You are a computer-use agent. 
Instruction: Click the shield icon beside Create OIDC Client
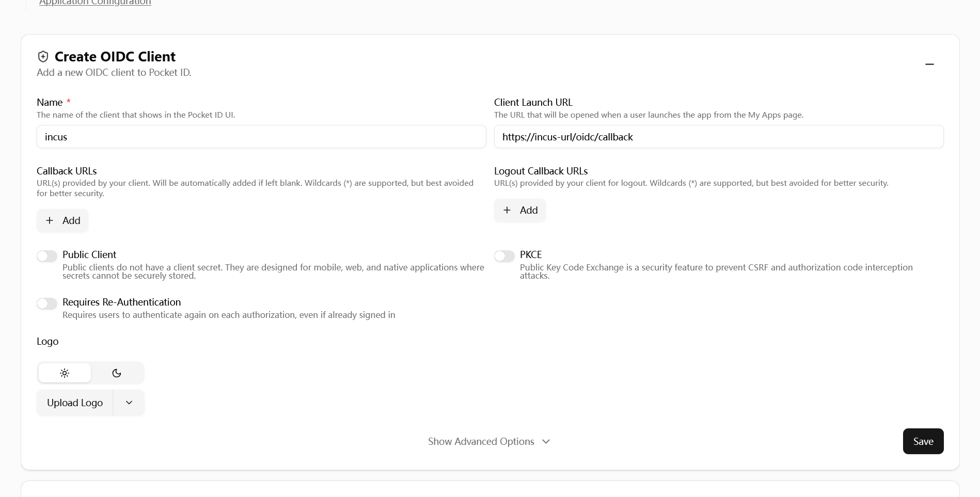(x=43, y=57)
